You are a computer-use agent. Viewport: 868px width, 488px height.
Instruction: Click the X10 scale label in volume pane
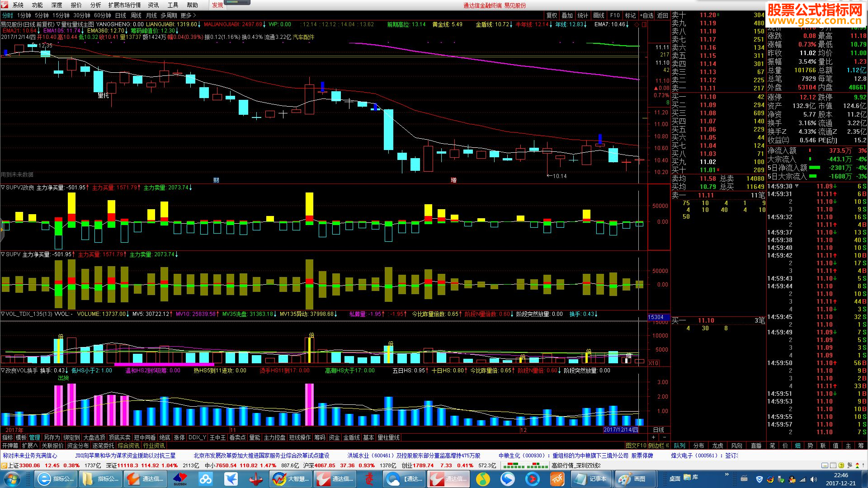pos(653,363)
